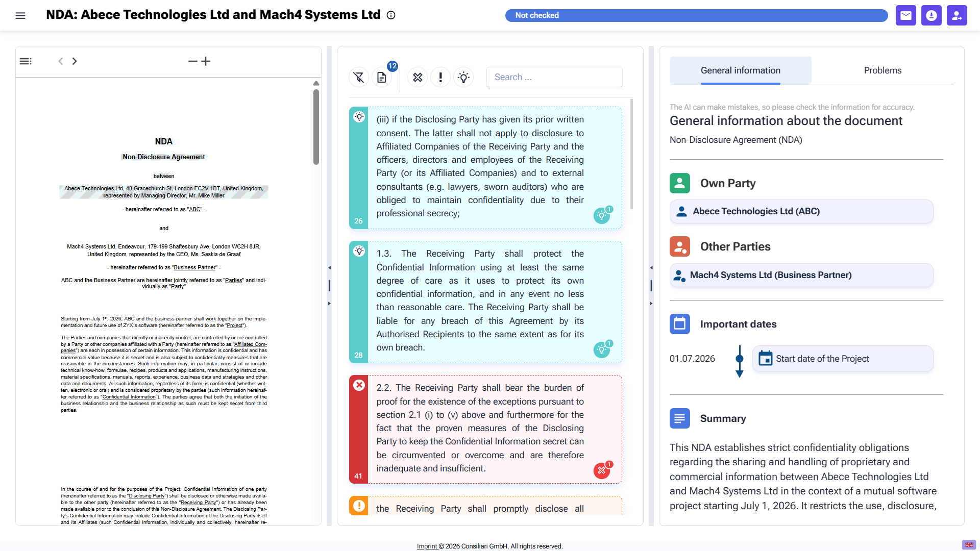Expand left panel using the left divider right arrow
The width and height of the screenshot is (980, 551).
coord(329,303)
